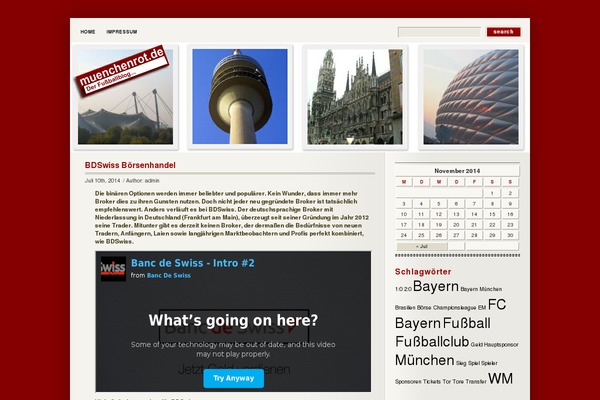Open the IMPRESSUM menu item
The image size is (600, 400).
(x=122, y=32)
